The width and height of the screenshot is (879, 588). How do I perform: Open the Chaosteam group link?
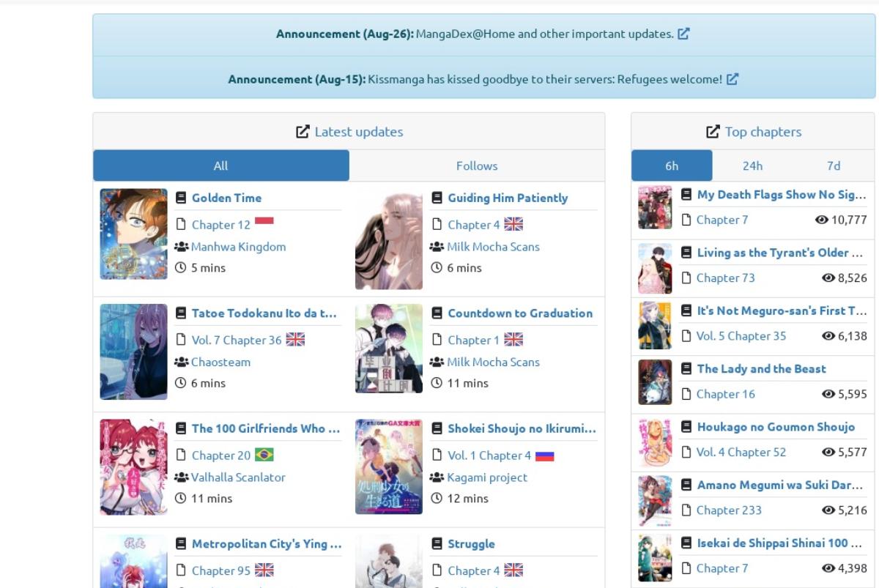(x=220, y=362)
